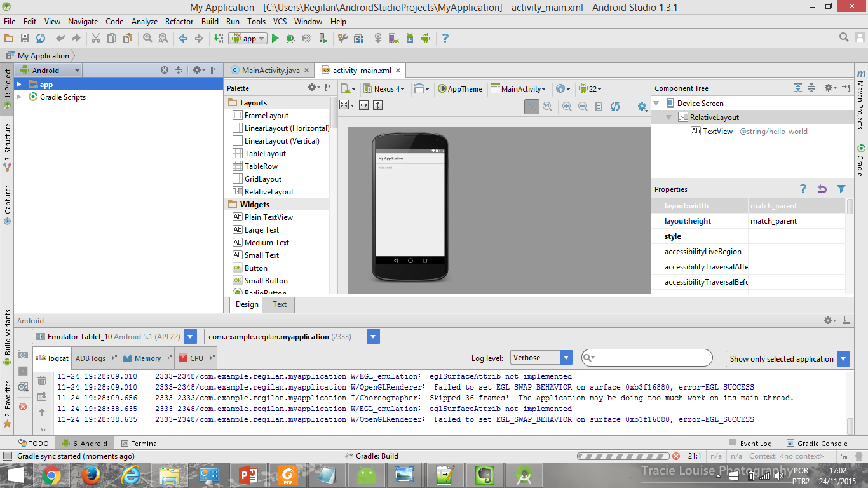This screenshot has height=488, width=868.
Task: Open Firefox from the Windows taskbar
Action: coord(91,474)
